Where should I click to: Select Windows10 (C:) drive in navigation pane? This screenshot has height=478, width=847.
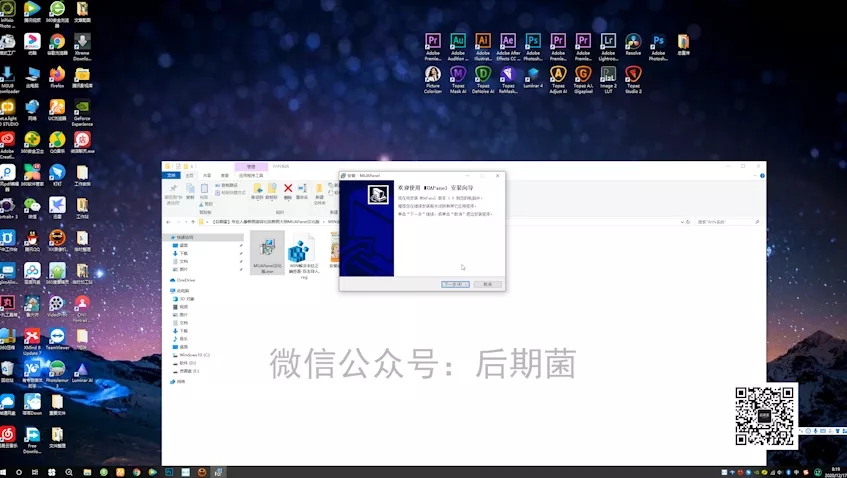pos(192,355)
